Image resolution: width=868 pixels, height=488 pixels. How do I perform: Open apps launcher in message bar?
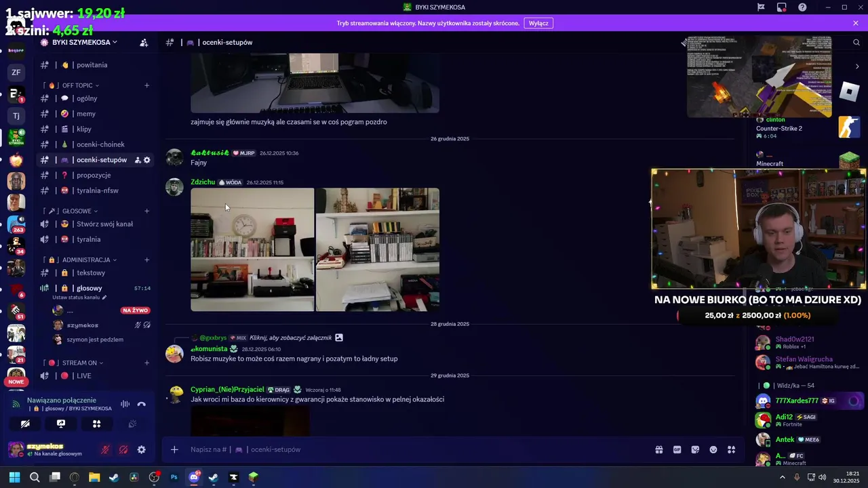coord(731,449)
